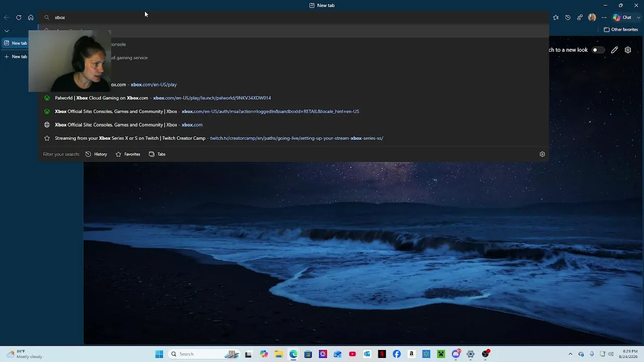Select the open 'New tab' tab

[x=15, y=43]
